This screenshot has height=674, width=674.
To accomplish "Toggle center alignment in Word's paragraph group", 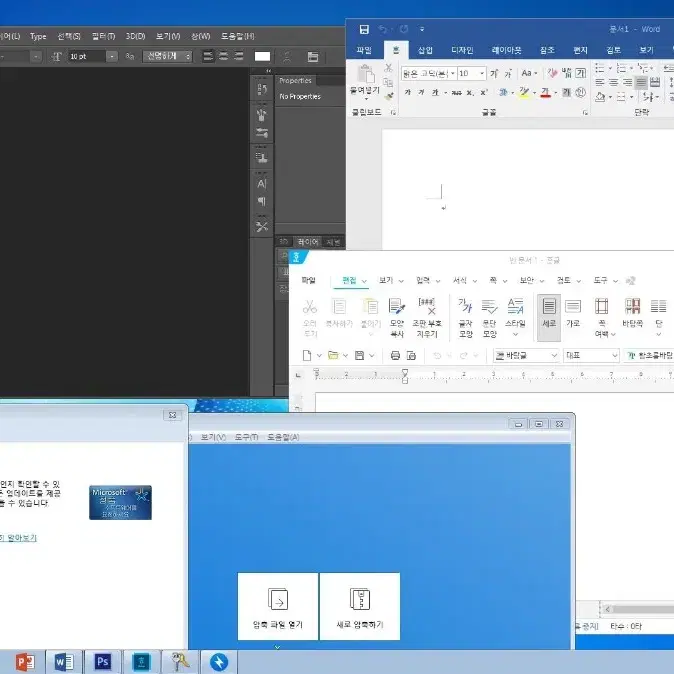I will pyautogui.click(x=614, y=82).
